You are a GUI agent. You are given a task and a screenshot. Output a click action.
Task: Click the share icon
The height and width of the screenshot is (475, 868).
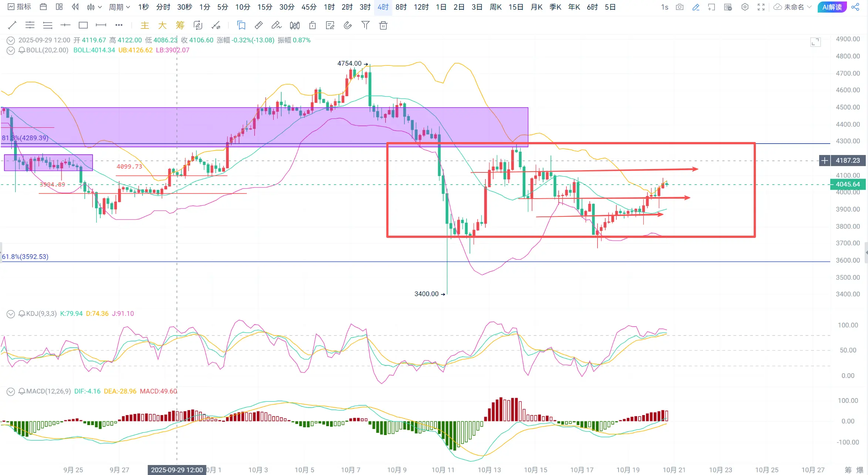(855, 7)
